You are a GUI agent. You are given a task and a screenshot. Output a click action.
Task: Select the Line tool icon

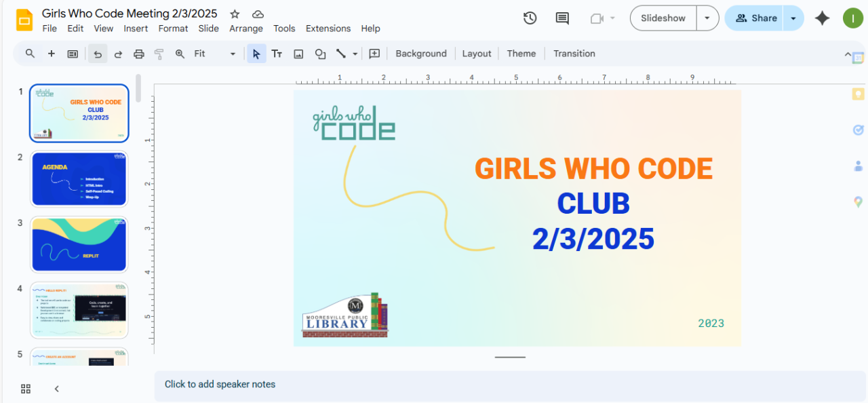(341, 54)
